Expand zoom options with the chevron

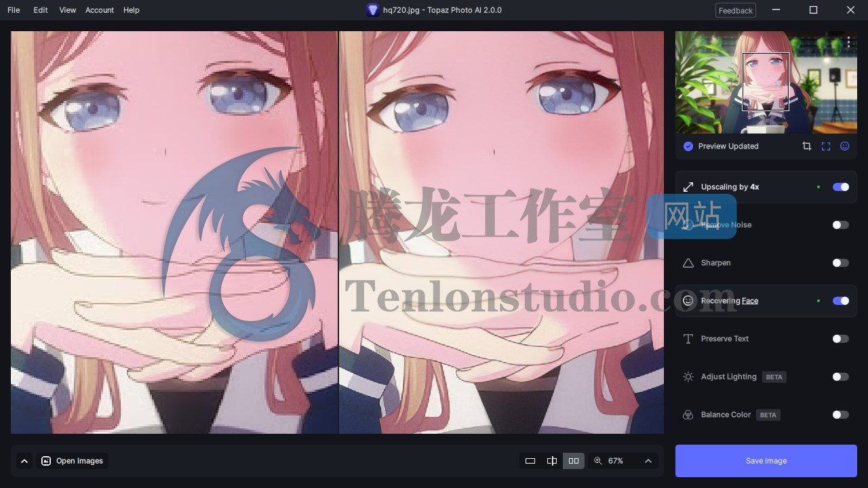pyautogui.click(x=648, y=461)
